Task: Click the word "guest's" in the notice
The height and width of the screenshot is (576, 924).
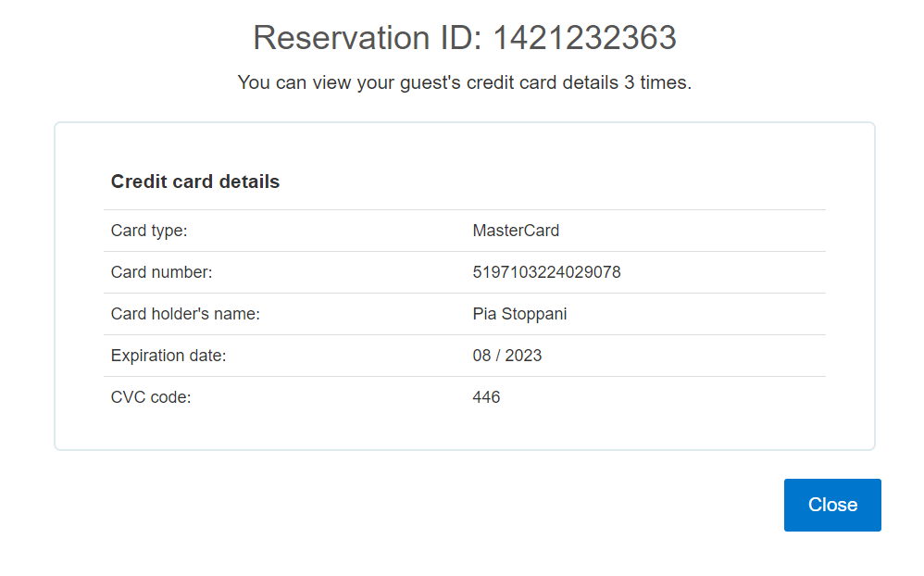Action: click(431, 82)
